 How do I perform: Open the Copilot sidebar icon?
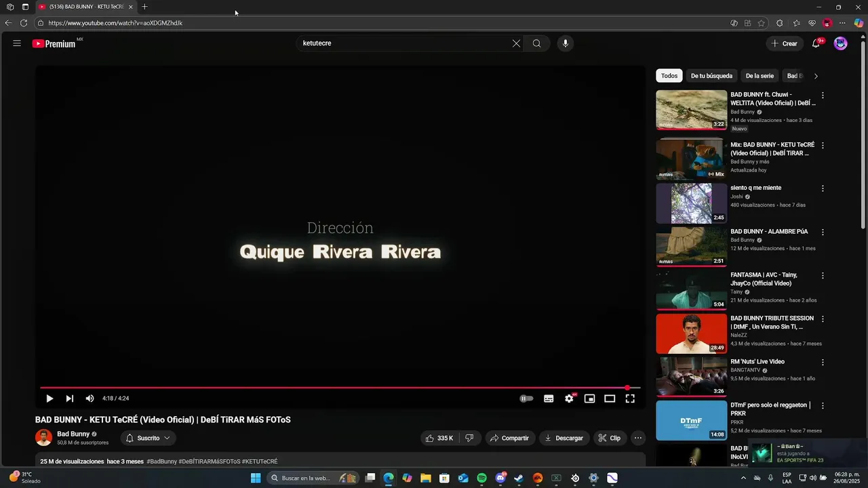click(859, 23)
